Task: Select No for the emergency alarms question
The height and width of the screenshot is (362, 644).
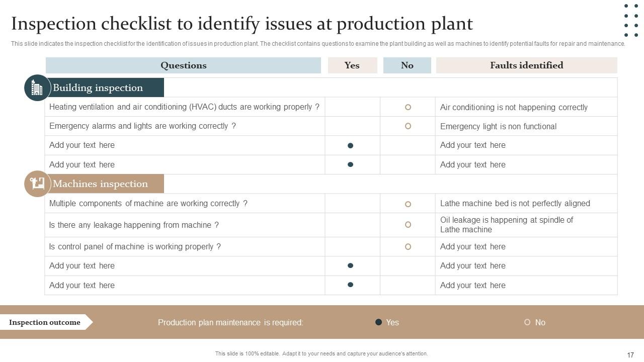Action: click(x=408, y=126)
